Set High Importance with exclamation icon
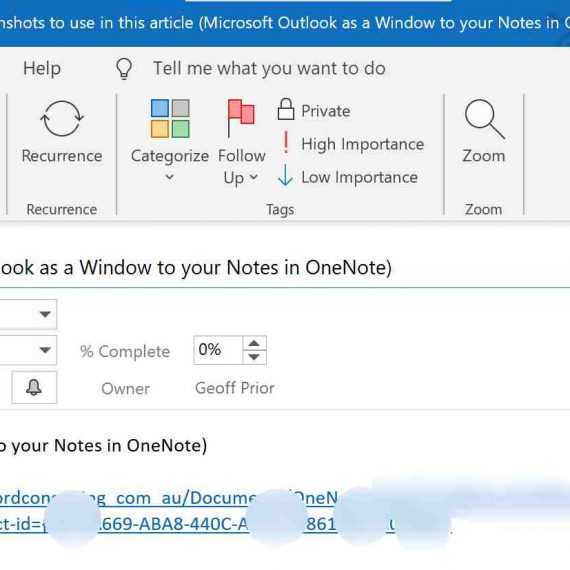Viewport: 570px width, 570px height. (286, 142)
